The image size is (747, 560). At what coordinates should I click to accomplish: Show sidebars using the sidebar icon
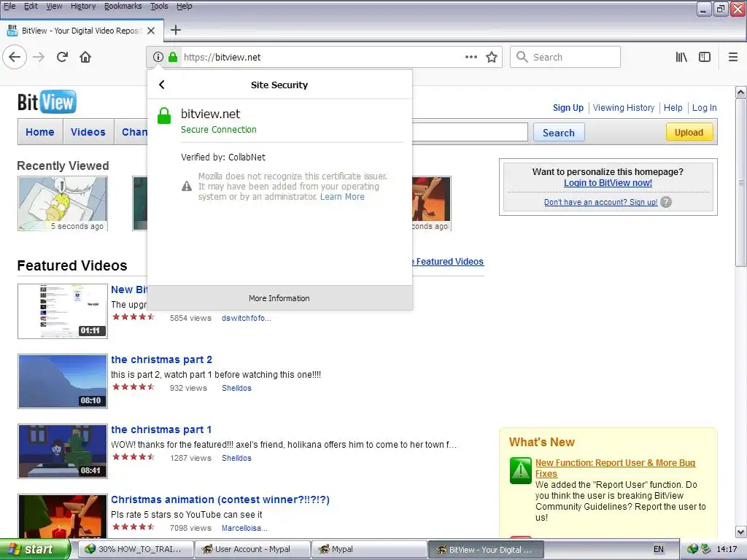pyautogui.click(x=705, y=57)
